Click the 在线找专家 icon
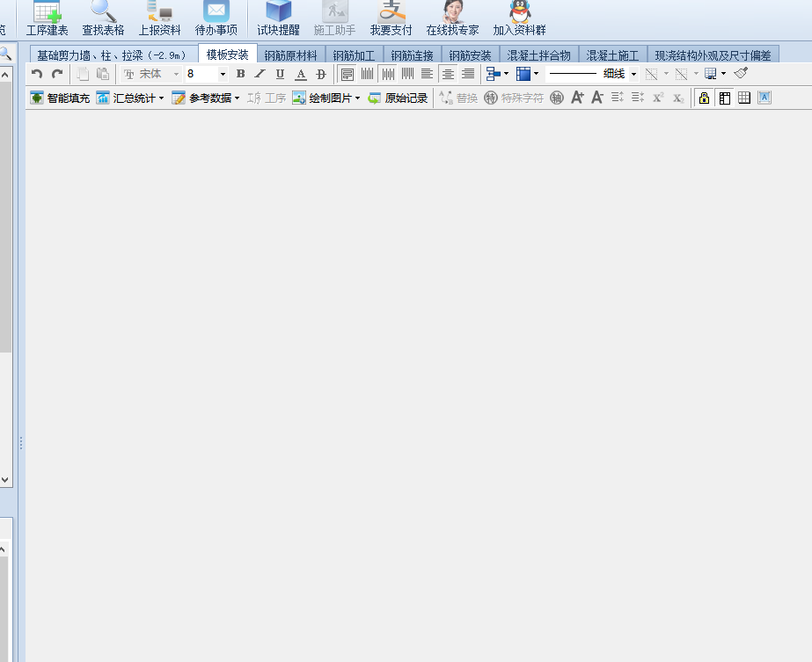Viewport: 812px width, 662px height. pyautogui.click(x=452, y=19)
